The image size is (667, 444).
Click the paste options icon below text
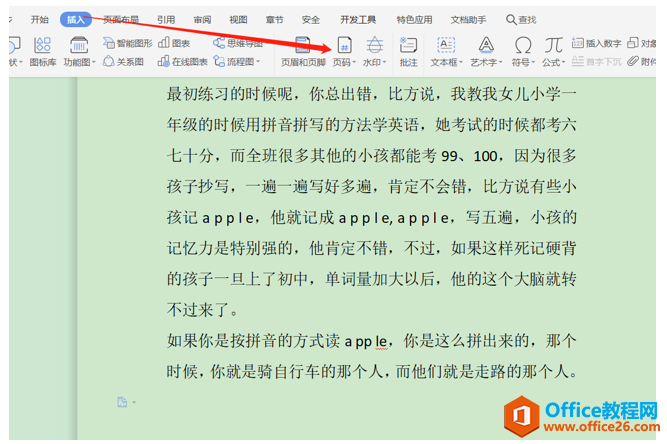122,402
